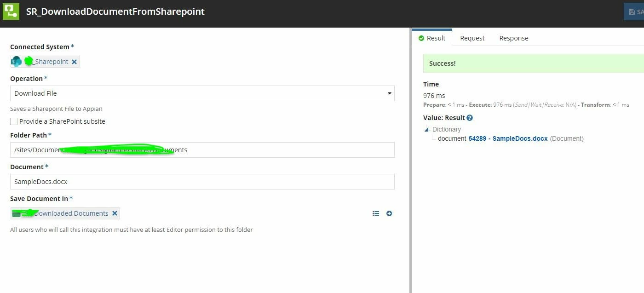
Task: Click into the Folder Path field
Action: click(202, 150)
